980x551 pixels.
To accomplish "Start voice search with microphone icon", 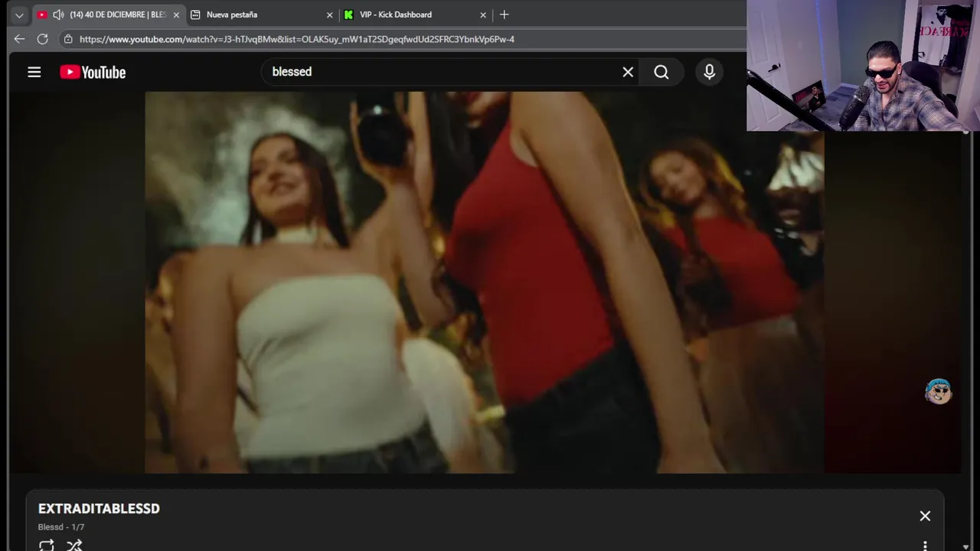I will tap(710, 72).
